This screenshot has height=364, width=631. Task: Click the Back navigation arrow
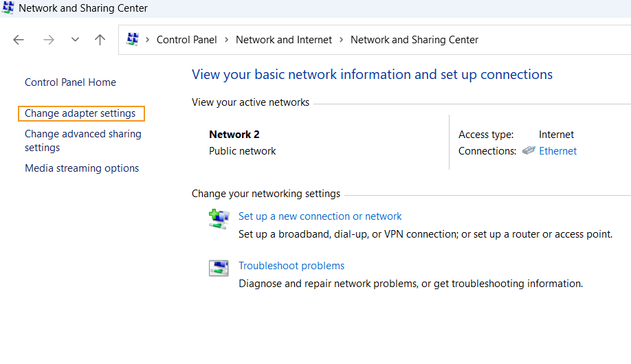pyautogui.click(x=19, y=40)
